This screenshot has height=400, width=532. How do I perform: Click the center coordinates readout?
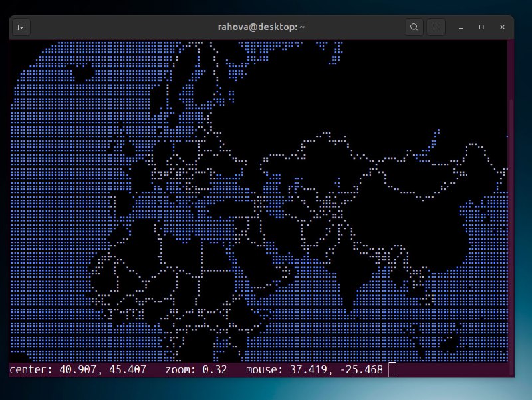pos(78,369)
